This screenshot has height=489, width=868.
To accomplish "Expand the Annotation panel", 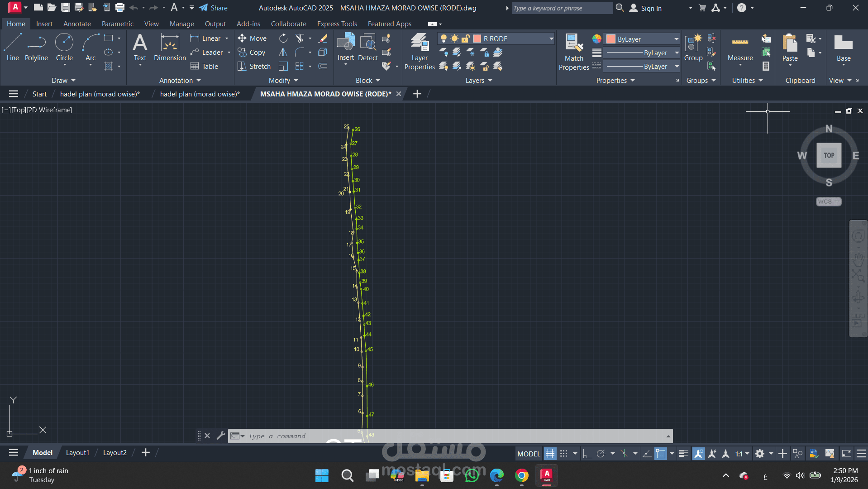I will point(180,81).
